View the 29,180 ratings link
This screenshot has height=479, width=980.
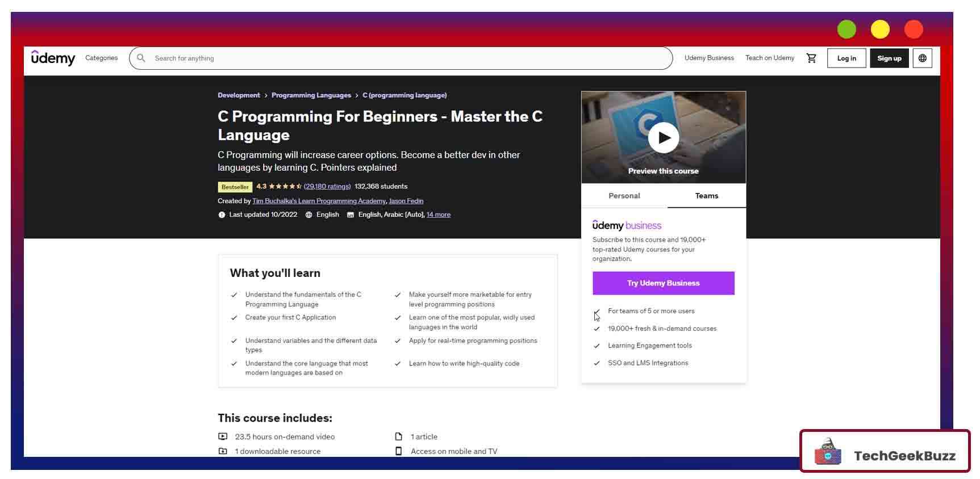pos(327,186)
